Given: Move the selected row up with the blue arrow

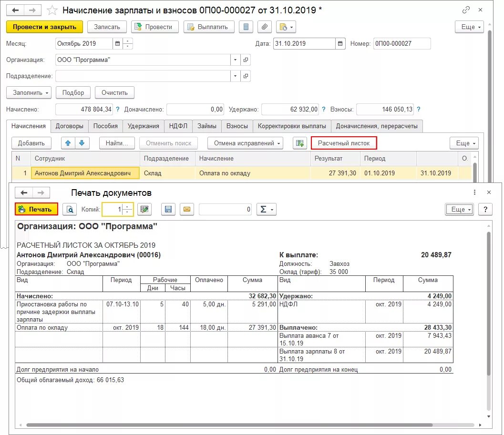Looking at the screenshot, I should (68, 143).
